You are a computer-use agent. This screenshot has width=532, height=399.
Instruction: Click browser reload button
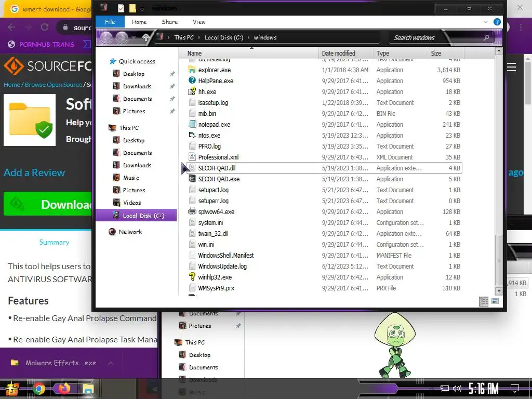coord(45,27)
